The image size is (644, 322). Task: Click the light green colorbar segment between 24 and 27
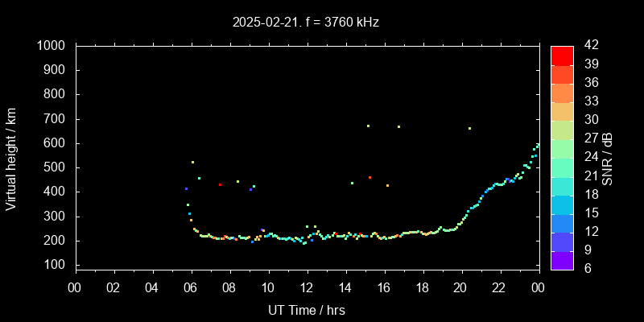(562, 147)
